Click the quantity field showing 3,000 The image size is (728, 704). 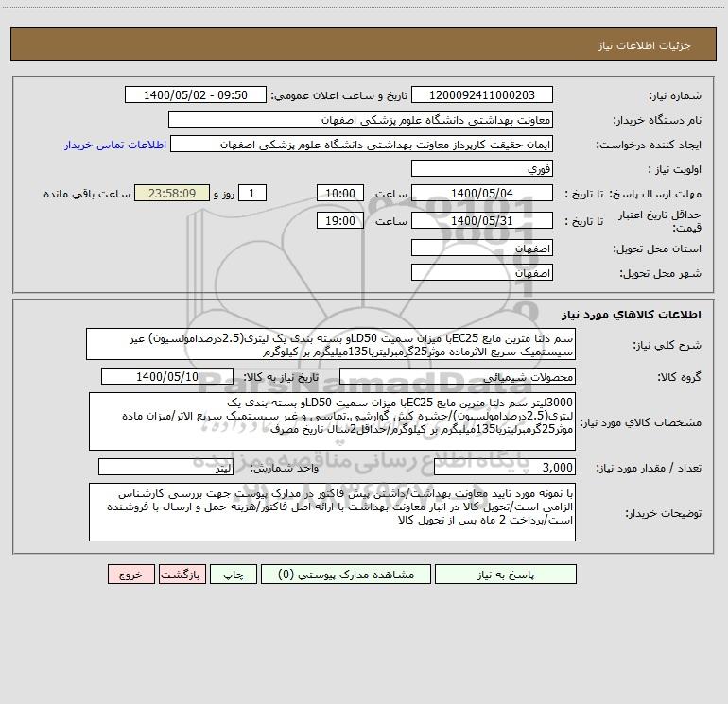[505, 467]
